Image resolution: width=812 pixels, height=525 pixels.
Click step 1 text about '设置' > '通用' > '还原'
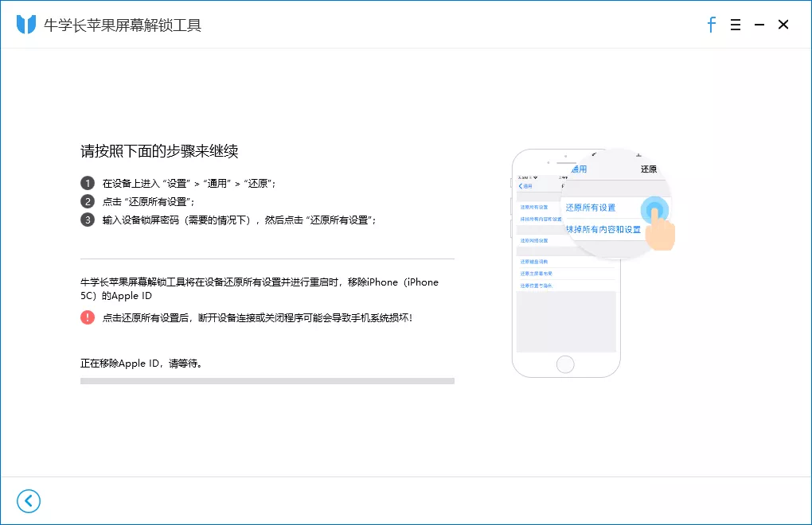189,184
